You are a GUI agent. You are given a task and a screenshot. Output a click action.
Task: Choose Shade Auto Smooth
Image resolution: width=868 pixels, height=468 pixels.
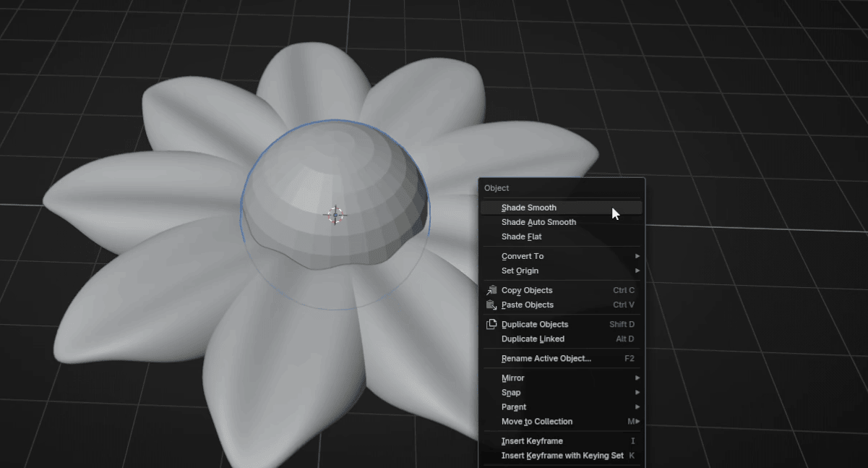click(x=538, y=222)
